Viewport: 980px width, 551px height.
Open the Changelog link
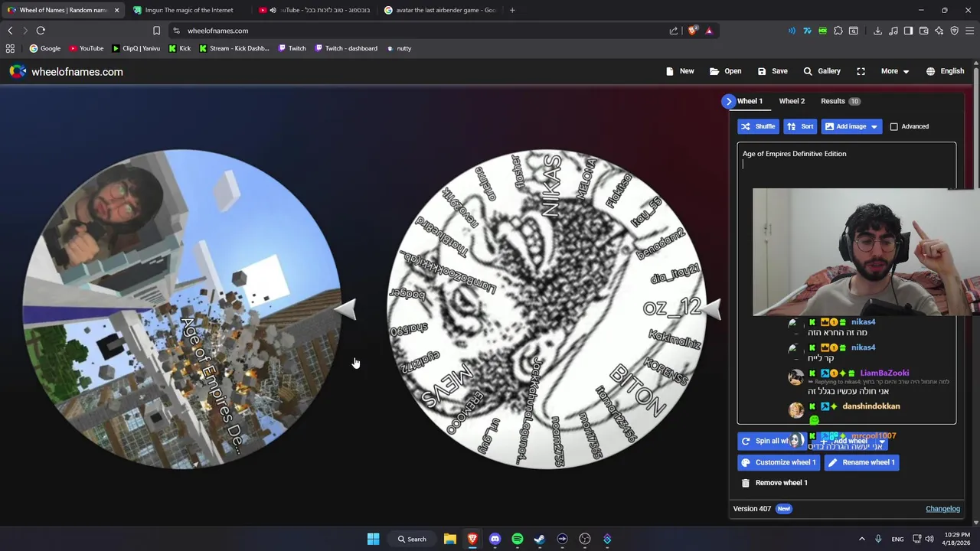(942, 509)
